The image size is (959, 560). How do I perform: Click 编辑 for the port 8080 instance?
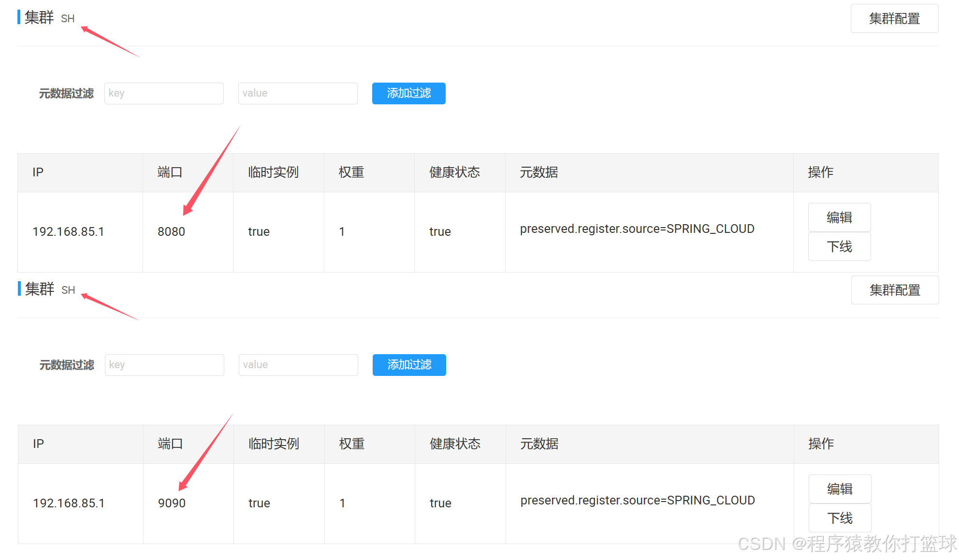[x=839, y=217]
